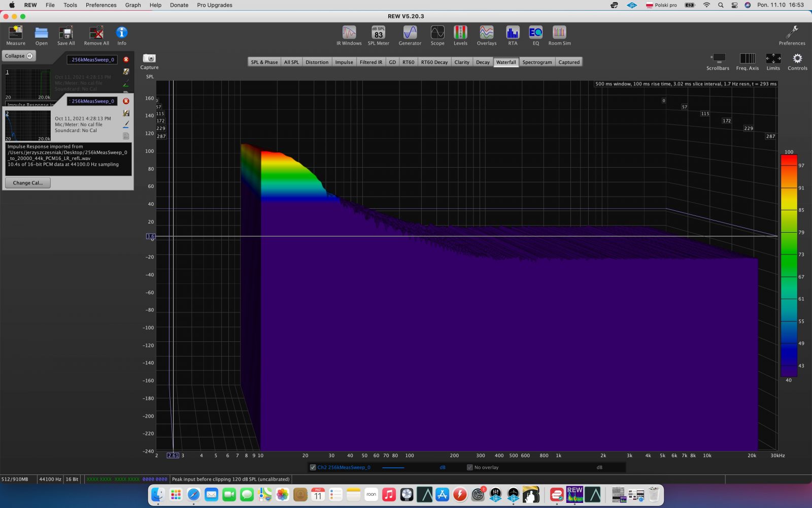Screen dimensions: 812x508
Task: Click the blue trace line sample in legend
Action: [393, 467]
